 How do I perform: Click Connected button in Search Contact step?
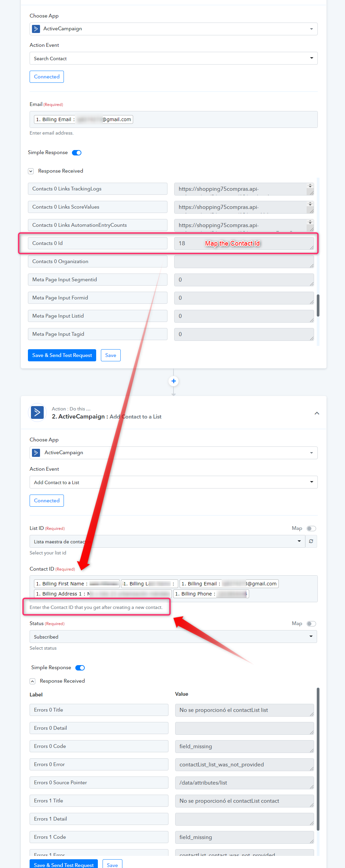click(x=47, y=77)
